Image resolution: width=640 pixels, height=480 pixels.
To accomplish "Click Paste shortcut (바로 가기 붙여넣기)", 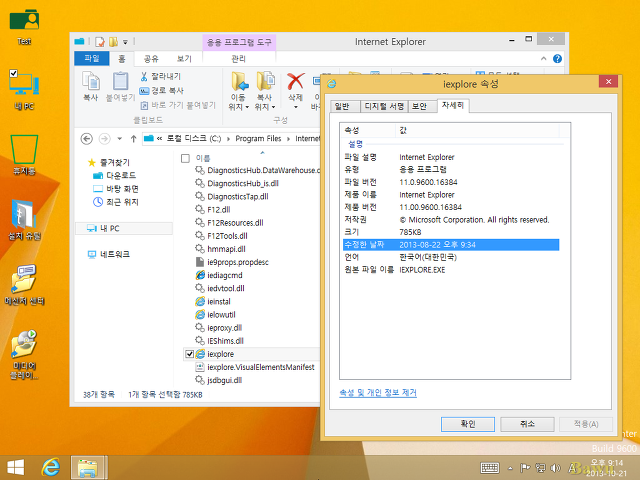I will tap(178, 105).
